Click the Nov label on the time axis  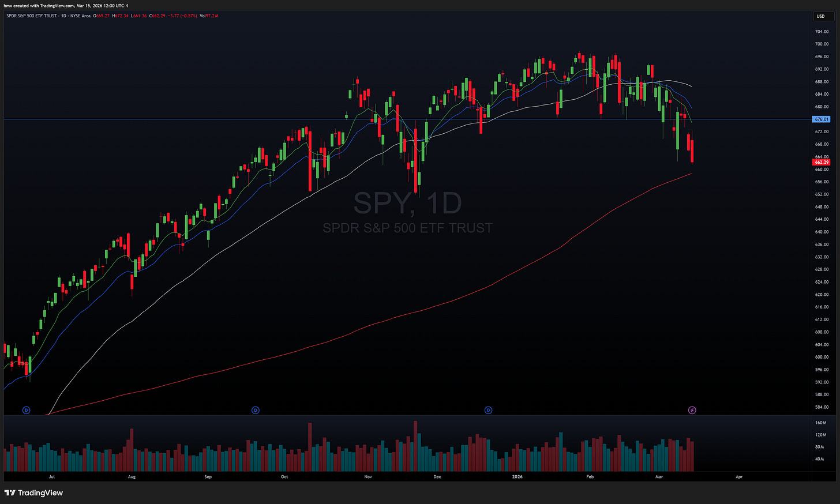368,477
